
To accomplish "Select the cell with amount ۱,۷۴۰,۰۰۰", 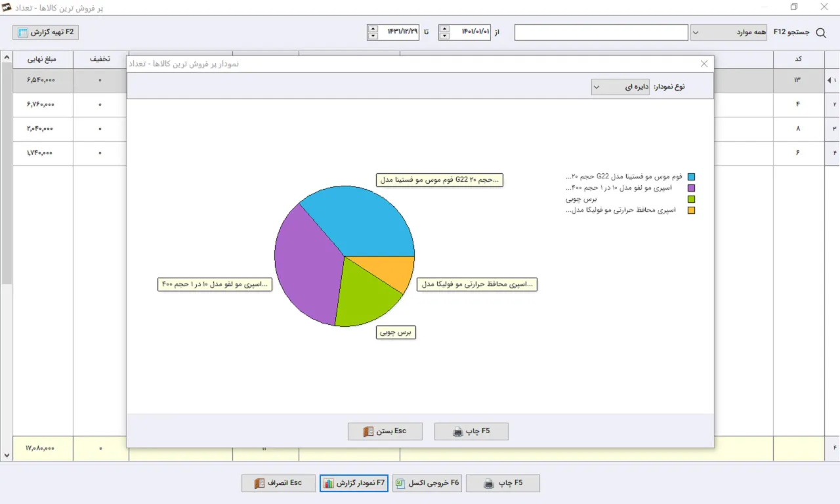I will pyautogui.click(x=43, y=153).
